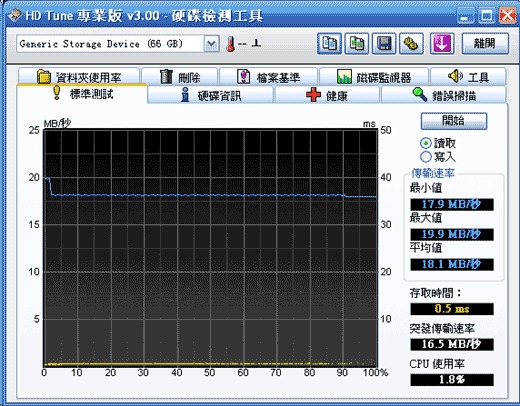Screen dimensions: 520x406
Task: Open the drive selection dropdown arrow
Action: [x=212, y=44]
